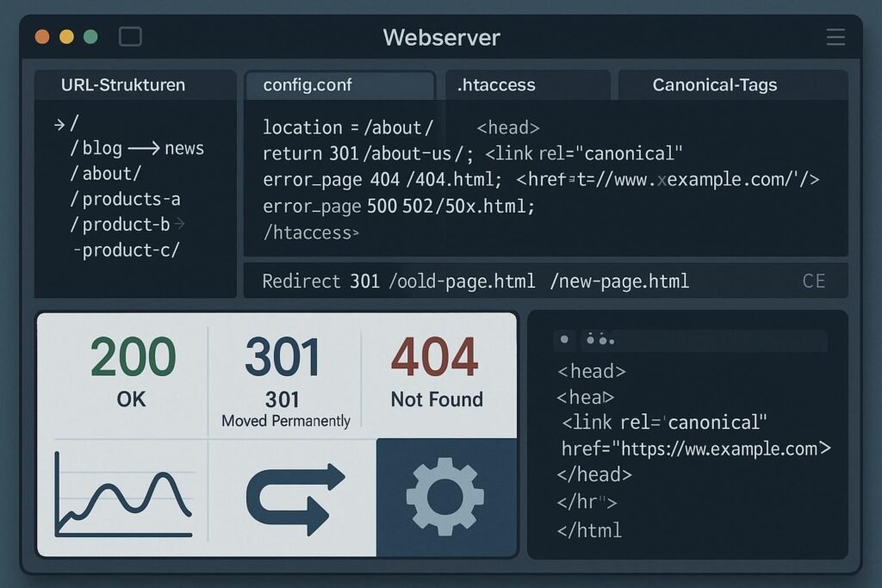
Task: Click the CE badge on the Redirect line
Action: pos(815,281)
